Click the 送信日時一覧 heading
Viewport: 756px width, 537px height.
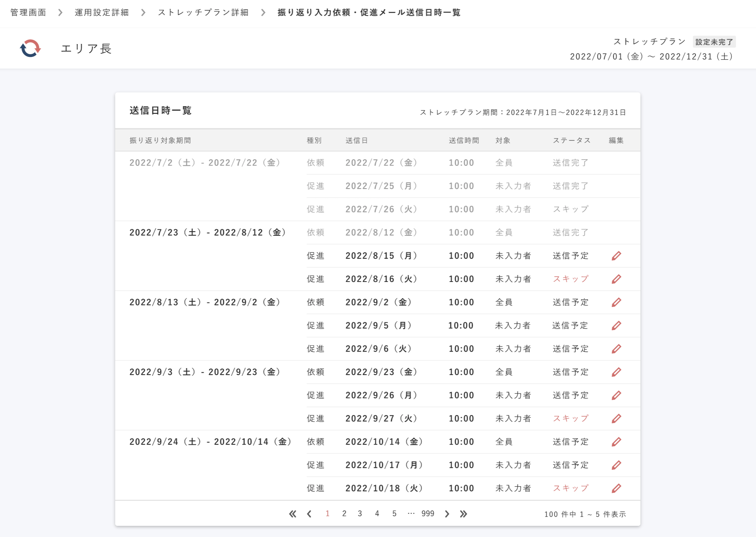click(161, 111)
